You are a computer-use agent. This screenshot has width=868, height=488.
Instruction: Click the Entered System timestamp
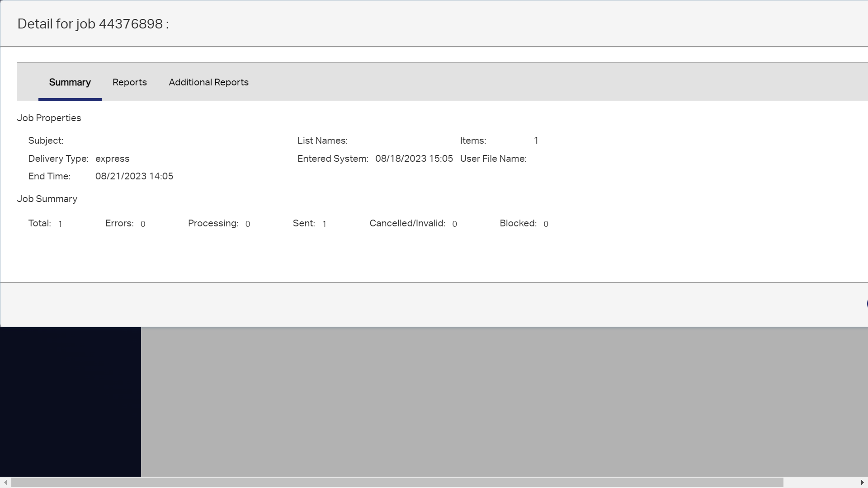pyautogui.click(x=414, y=159)
